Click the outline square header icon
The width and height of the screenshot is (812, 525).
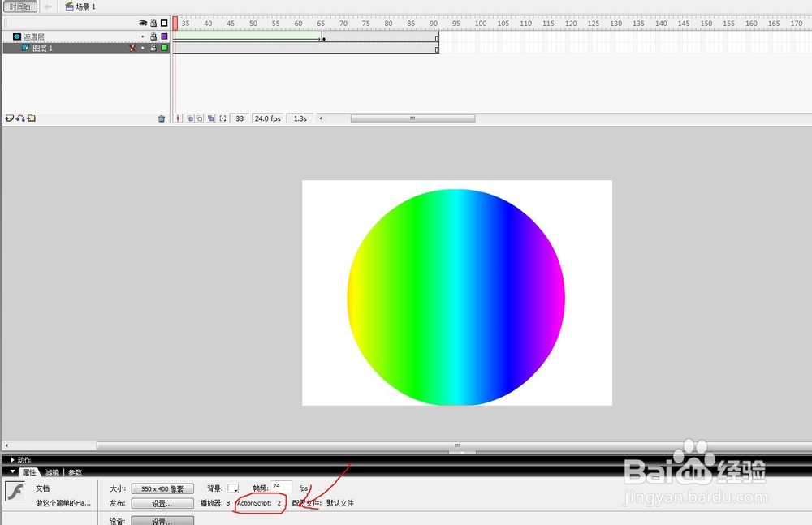click(164, 23)
